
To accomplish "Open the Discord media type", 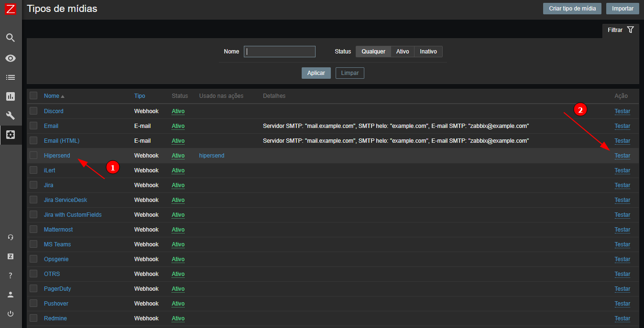I will (54, 111).
